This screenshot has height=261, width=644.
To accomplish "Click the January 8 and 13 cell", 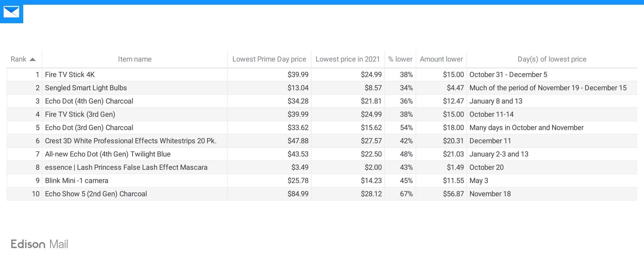I will pyautogui.click(x=496, y=101).
